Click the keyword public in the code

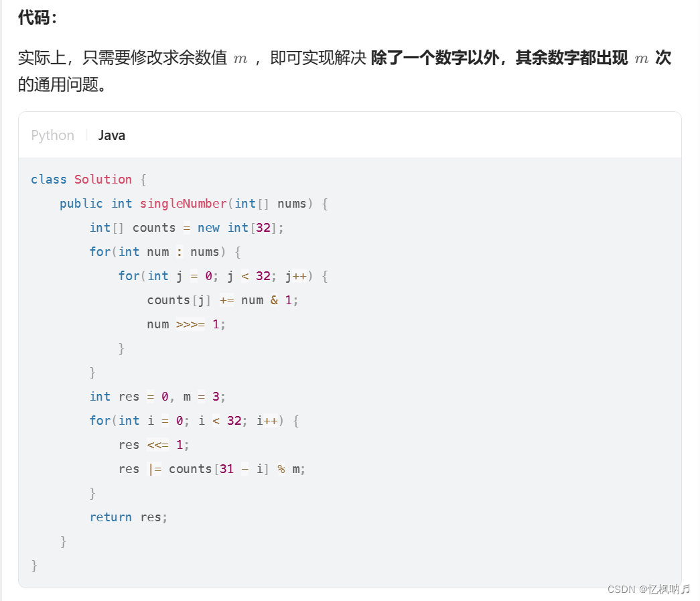tap(80, 203)
